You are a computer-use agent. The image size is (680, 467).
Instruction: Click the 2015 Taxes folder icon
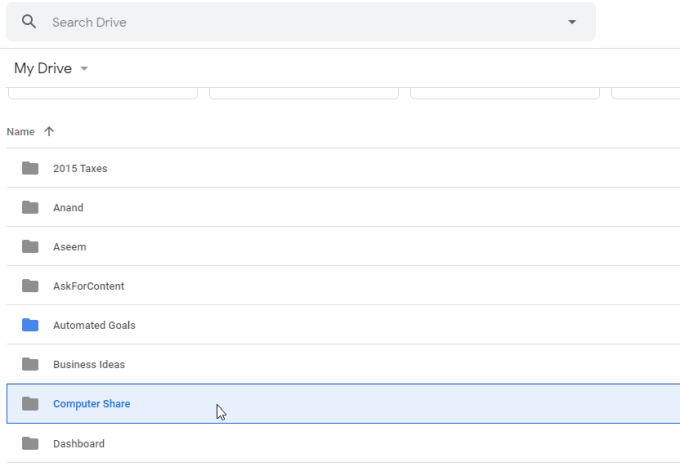30,168
